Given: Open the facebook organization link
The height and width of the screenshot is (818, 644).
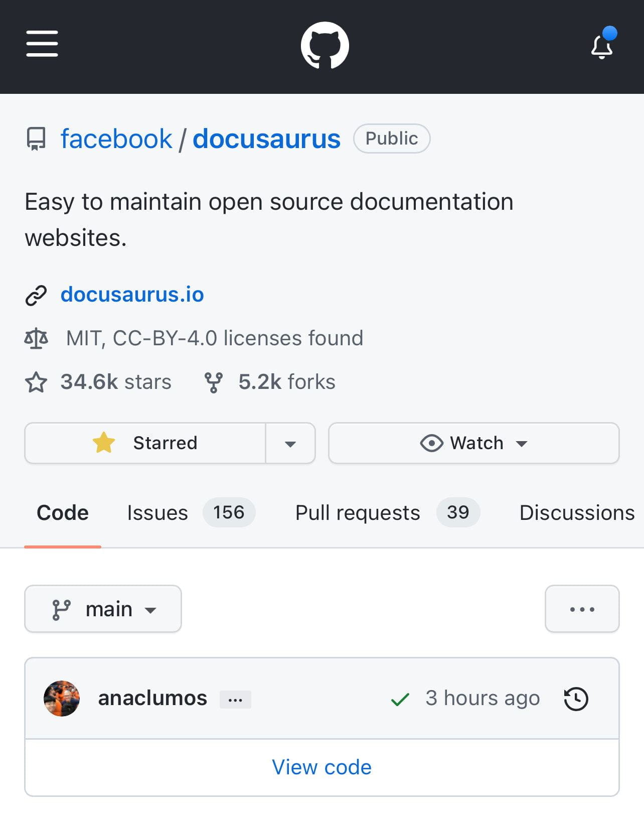Looking at the screenshot, I should (116, 139).
